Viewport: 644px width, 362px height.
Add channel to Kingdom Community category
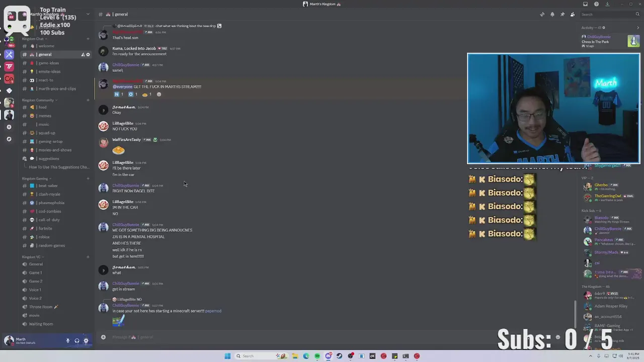coord(88,100)
